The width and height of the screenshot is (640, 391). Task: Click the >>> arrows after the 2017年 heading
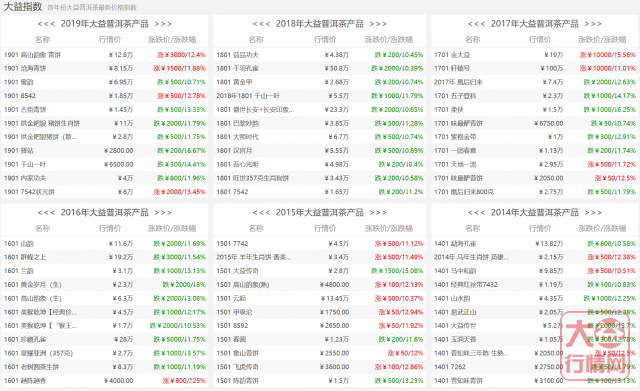[593, 24]
